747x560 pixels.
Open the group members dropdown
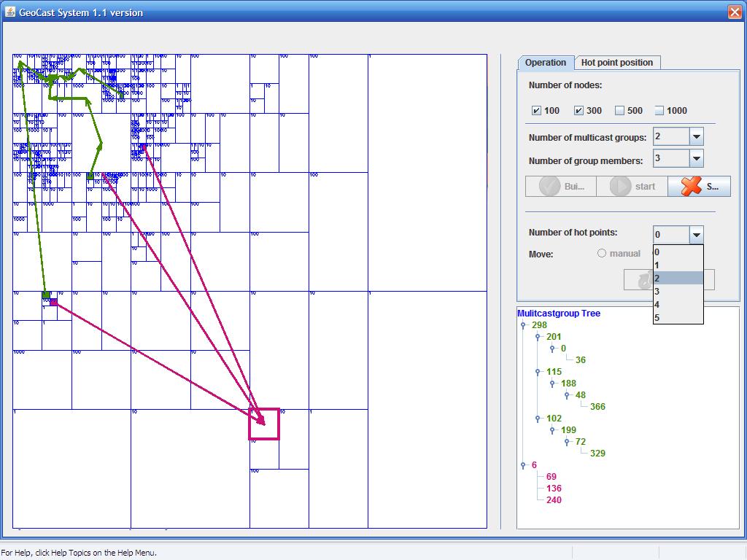click(x=696, y=158)
